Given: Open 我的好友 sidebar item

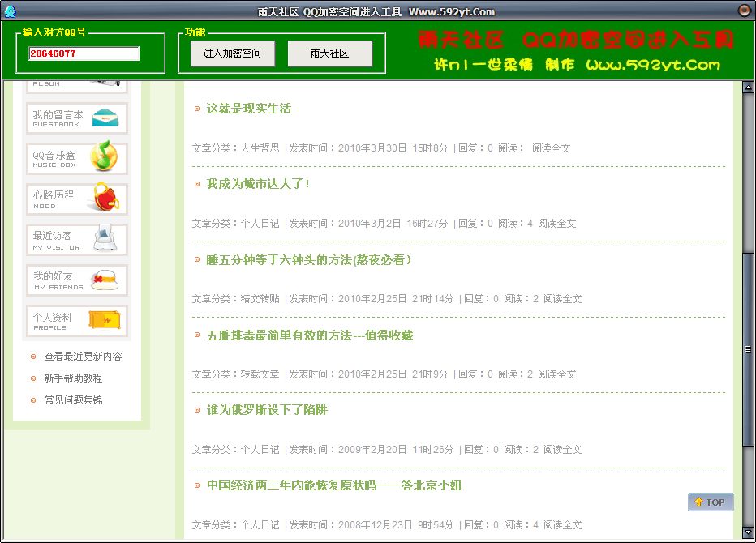Looking at the screenshot, I should click(77, 280).
